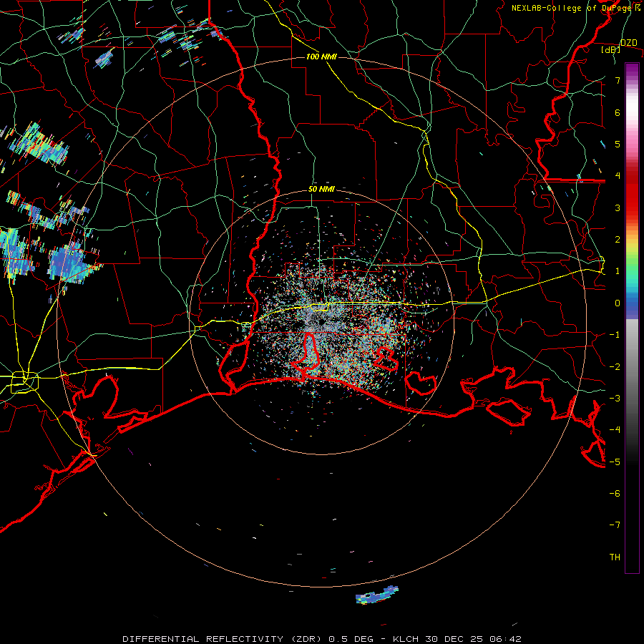
Task: Click the -7 value on the color scale
Action: pyautogui.click(x=615, y=525)
